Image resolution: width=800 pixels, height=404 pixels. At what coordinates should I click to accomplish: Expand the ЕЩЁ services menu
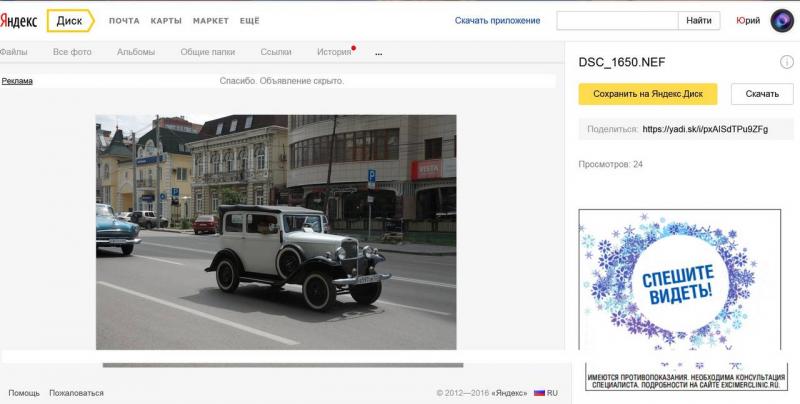pyautogui.click(x=249, y=21)
